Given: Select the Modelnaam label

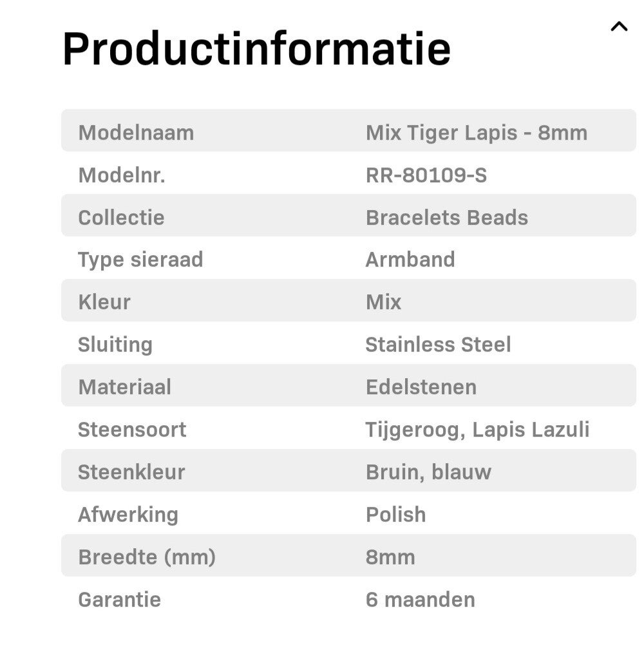Looking at the screenshot, I should click(136, 133).
